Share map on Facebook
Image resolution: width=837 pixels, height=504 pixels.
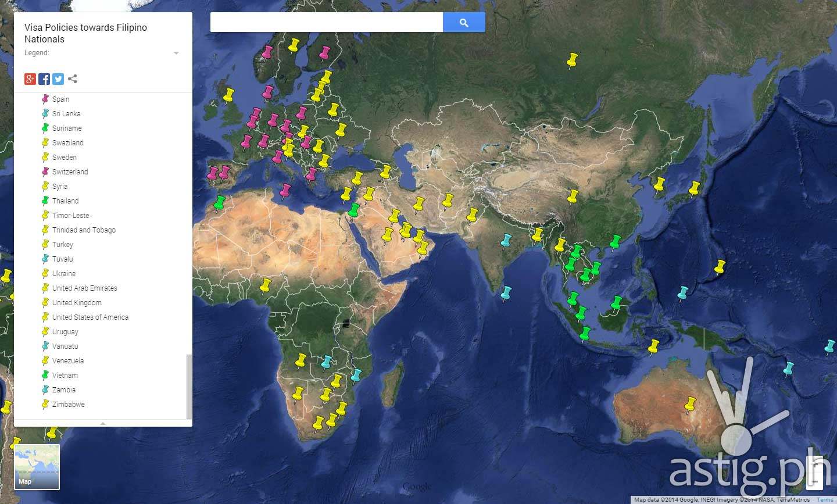pyautogui.click(x=44, y=79)
